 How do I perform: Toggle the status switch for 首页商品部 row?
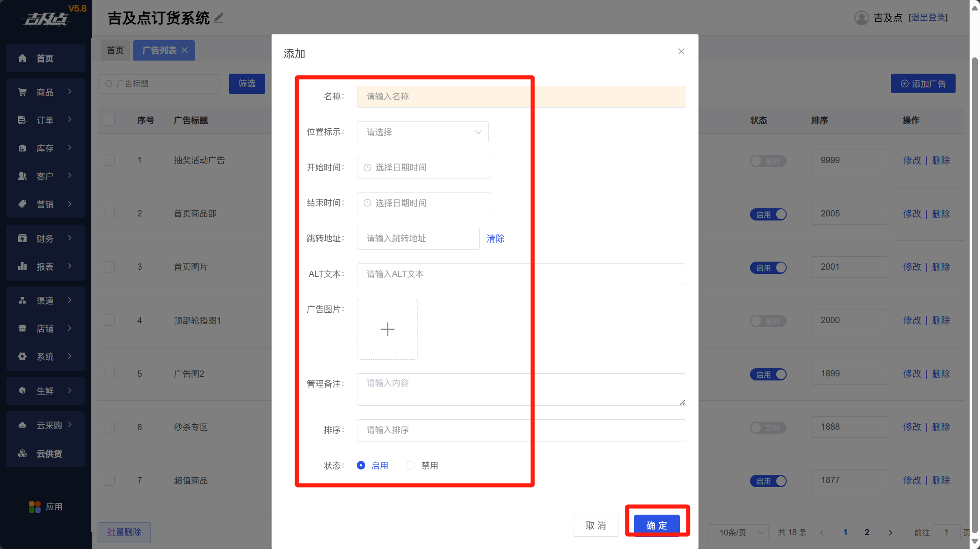coord(768,214)
